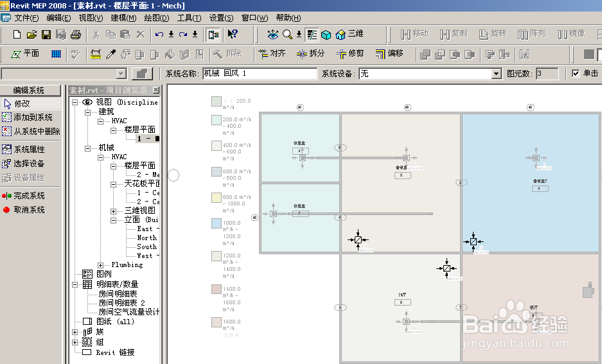Viewport: 602px width, 364px height.
Task: Select the 移动 move tool
Action: (414, 34)
